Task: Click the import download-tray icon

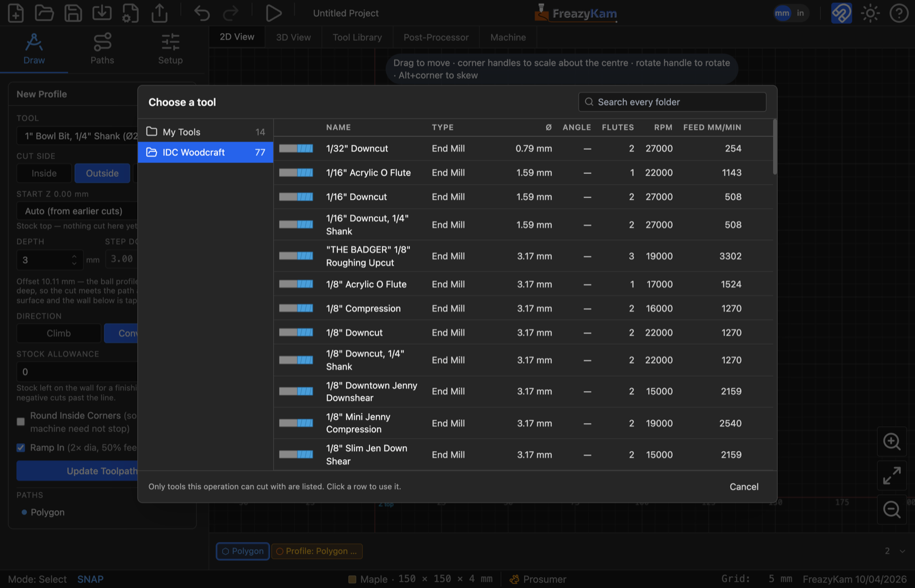Action: click(102, 13)
